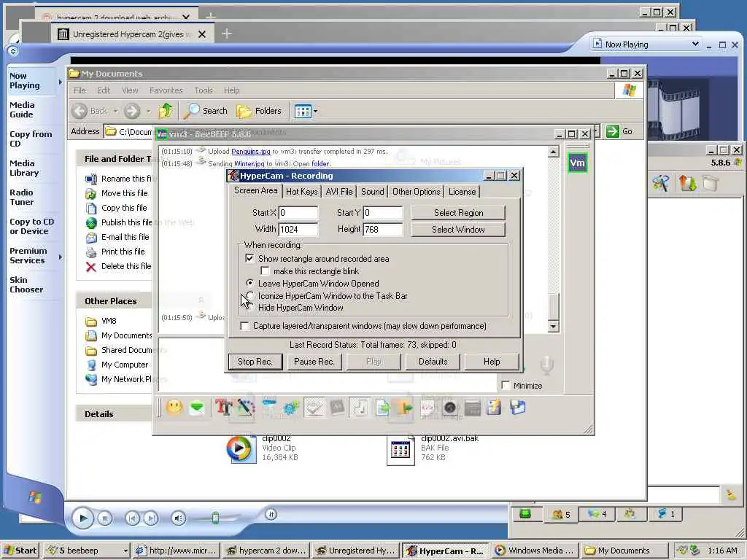Click the My Documents taskbar button
The image size is (747, 560).
tap(624, 551)
